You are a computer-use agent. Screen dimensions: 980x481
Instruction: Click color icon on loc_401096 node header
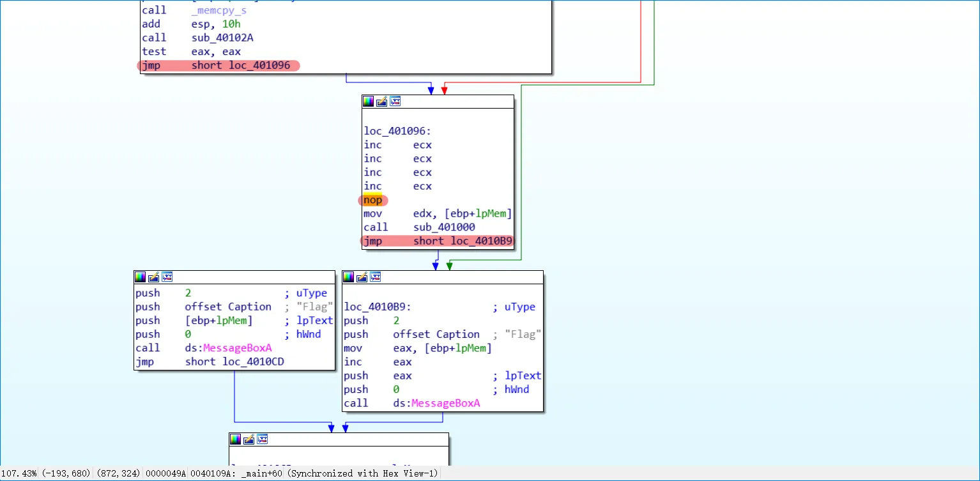[x=368, y=102]
